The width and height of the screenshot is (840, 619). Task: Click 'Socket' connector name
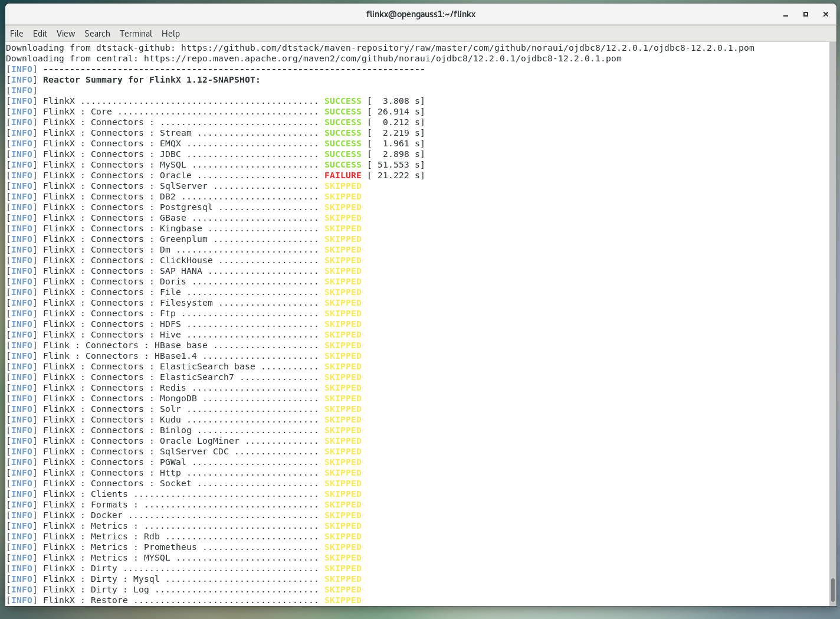[x=176, y=483]
